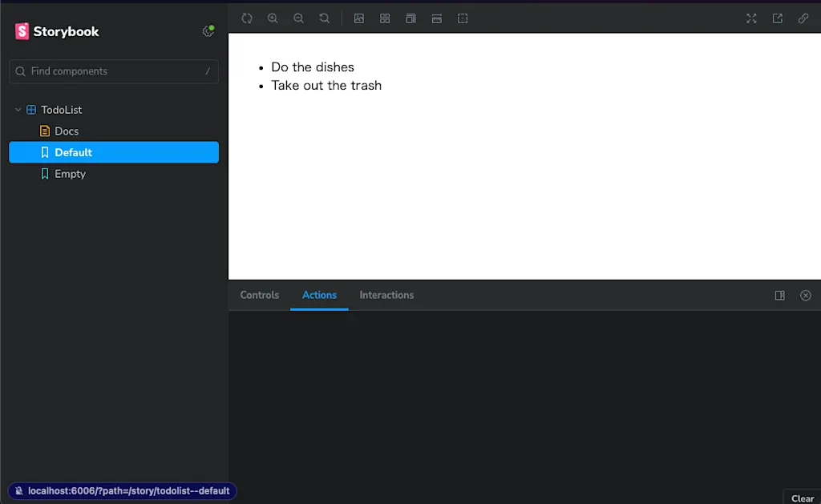This screenshot has width=821, height=504.
Task: Click 'Do the dishes' list item
Action: [x=313, y=67]
